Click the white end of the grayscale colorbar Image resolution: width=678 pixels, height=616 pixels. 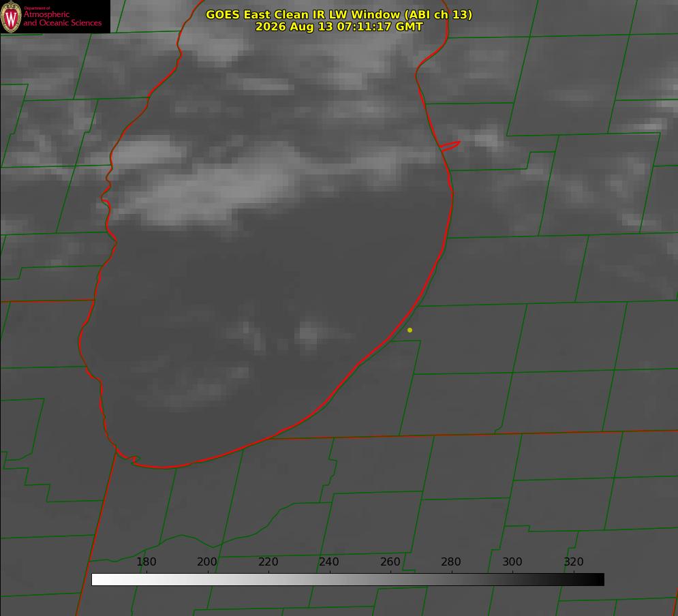pyautogui.click(x=97, y=580)
